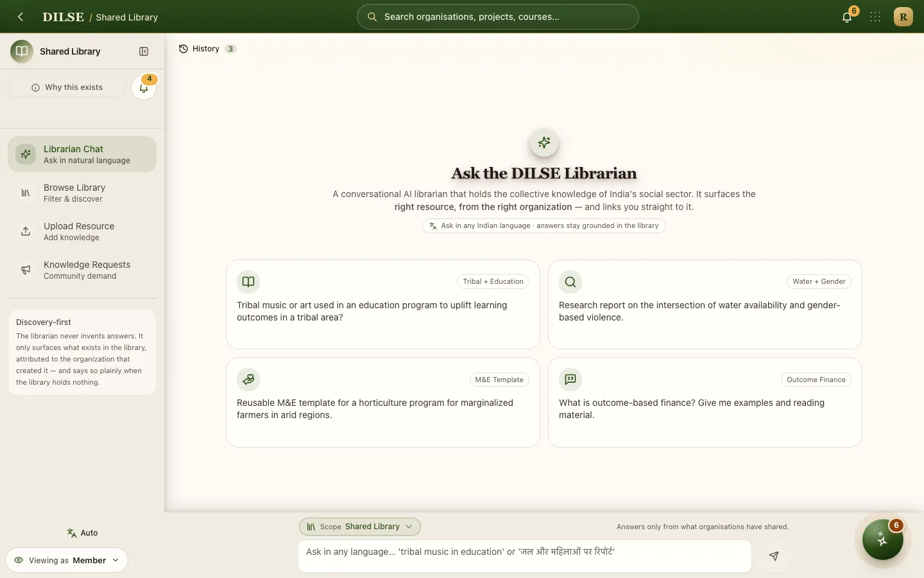The image size is (924, 578).
Task: Click the Discovery-first heading
Action: (x=44, y=322)
